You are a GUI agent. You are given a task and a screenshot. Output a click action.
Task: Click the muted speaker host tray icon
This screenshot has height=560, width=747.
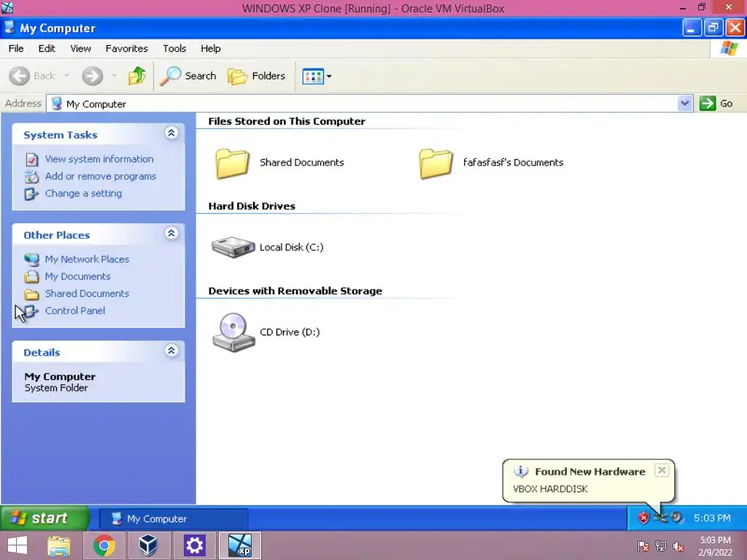678,546
